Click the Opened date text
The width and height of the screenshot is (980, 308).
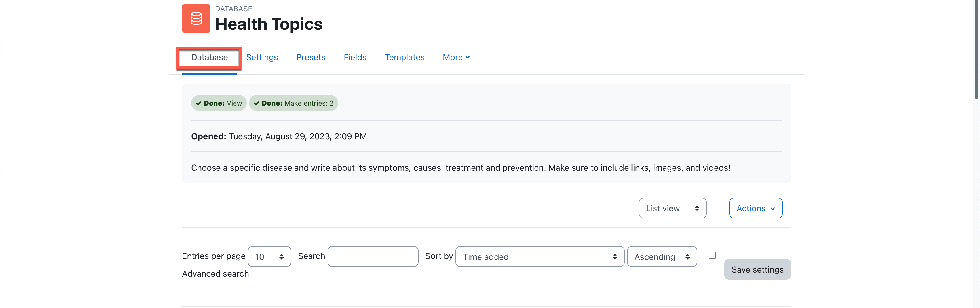tap(278, 136)
